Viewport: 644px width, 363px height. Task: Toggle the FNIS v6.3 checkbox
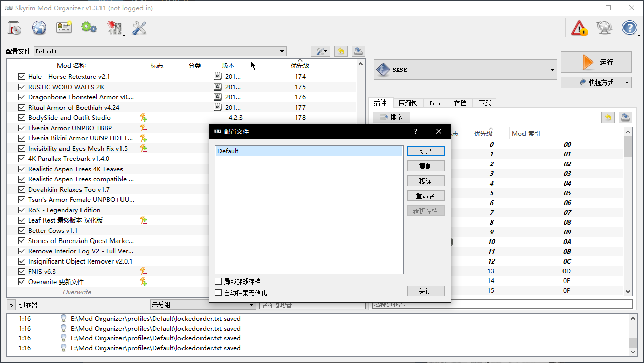point(22,271)
